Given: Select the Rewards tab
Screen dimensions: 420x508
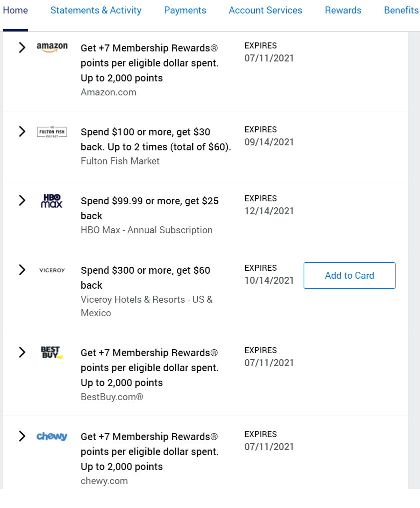Looking at the screenshot, I should [343, 10].
